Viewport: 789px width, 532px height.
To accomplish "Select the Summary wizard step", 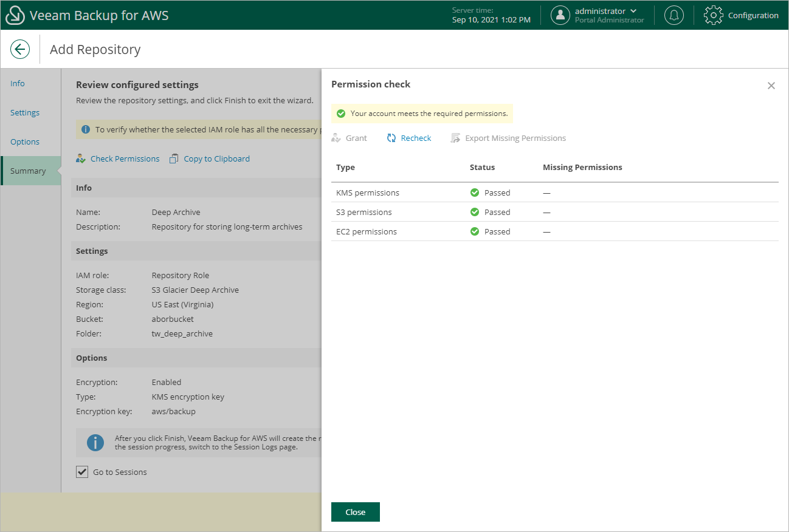I will (x=28, y=171).
